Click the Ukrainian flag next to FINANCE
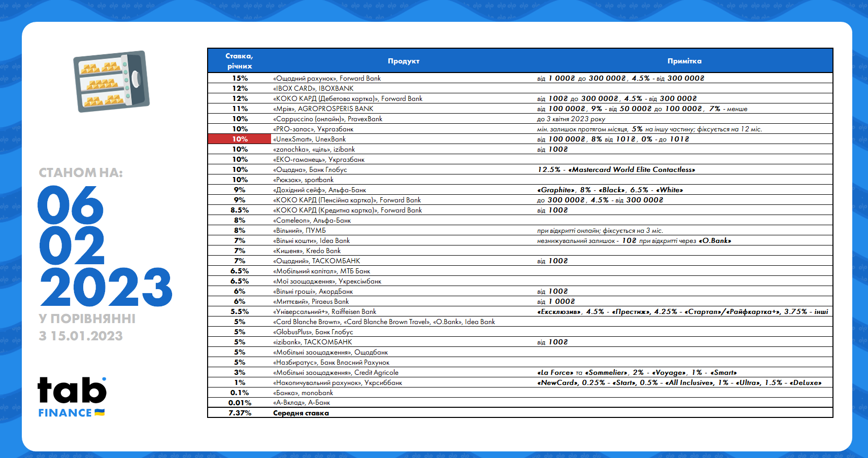868x458 pixels. pos(99,412)
